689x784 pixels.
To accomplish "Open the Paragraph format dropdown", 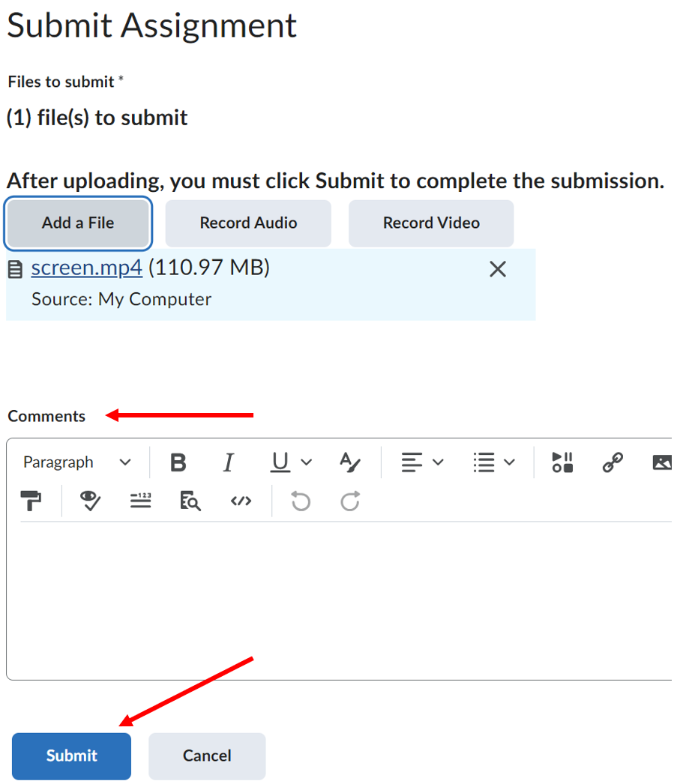I will pos(76,462).
